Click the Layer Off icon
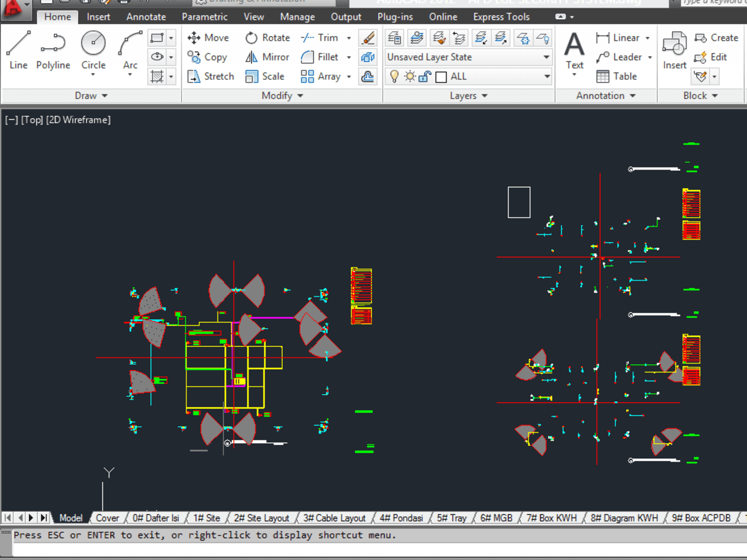The height and width of the screenshot is (560, 747). (543, 38)
